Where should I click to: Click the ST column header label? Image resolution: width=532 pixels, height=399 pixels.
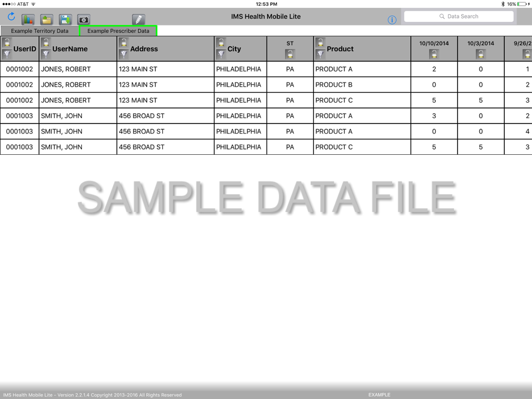pos(290,44)
